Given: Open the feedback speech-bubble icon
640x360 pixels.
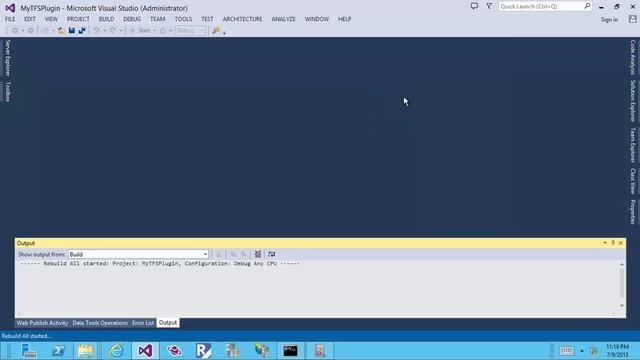Looking at the screenshot, I should click(x=474, y=6).
